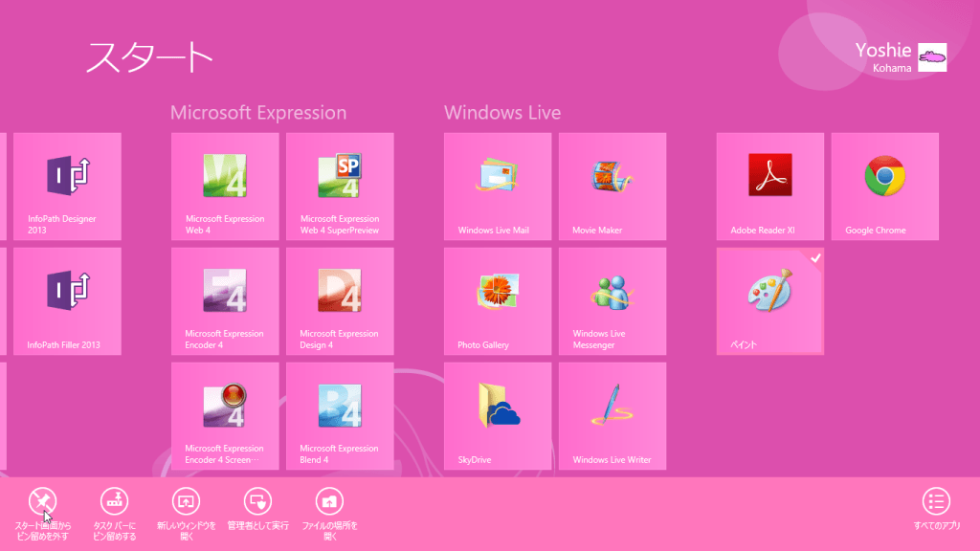Open Adobe Reader XI tile
The image size is (980, 551).
click(770, 187)
